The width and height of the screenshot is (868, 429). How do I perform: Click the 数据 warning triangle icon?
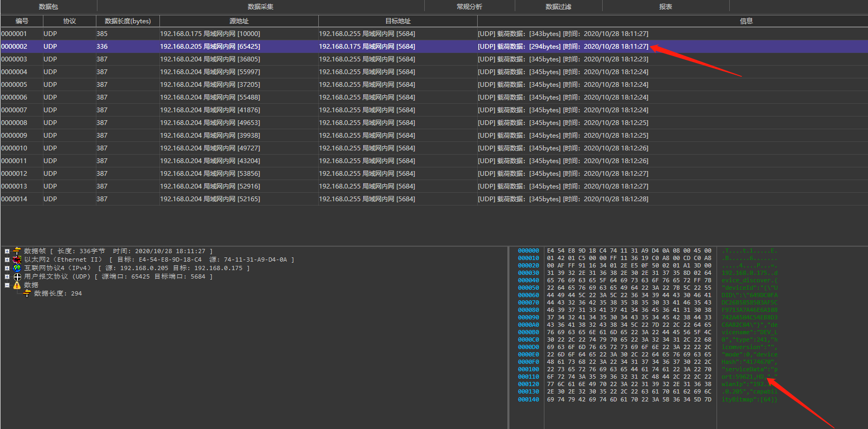pos(17,285)
